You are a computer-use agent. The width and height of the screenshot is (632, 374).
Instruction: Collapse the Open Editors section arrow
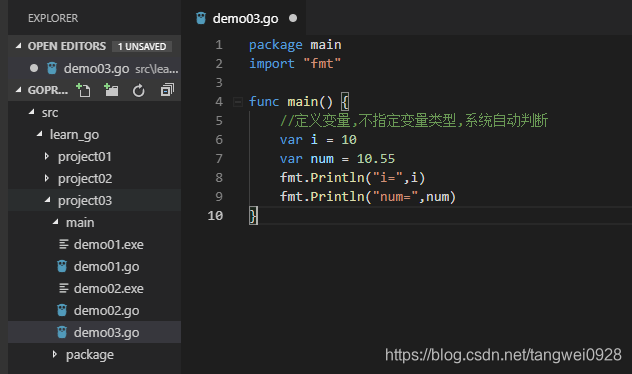point(19,46)
